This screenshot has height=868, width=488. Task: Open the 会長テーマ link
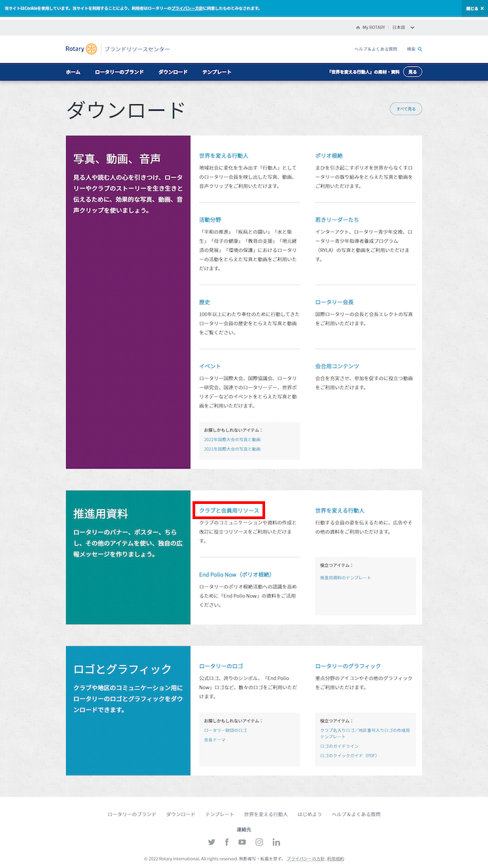[214, 740]
